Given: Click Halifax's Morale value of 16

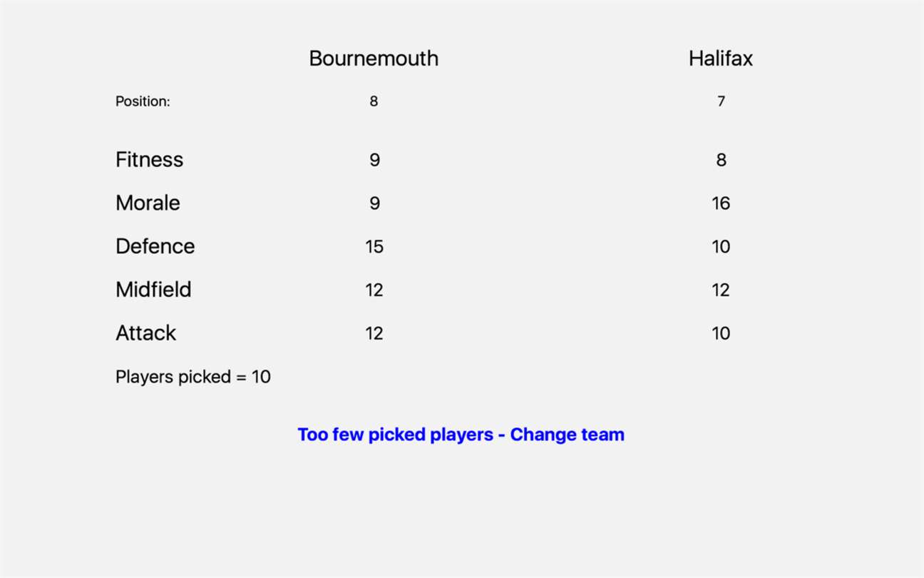Looking at the screenshot, I should tap(721, 203).
